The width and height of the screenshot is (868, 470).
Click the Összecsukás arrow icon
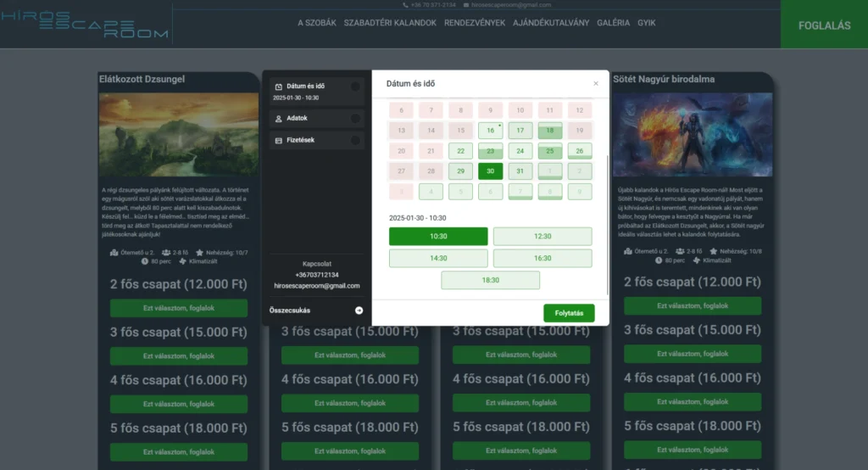pyautogui.click(x=359, y=311)
